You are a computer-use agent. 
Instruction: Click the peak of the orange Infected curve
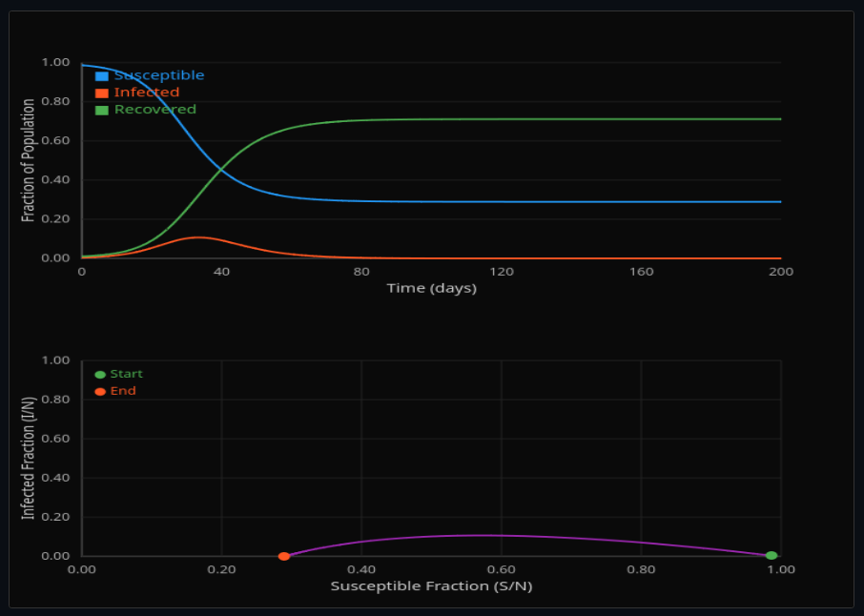(x=197, y=237)
